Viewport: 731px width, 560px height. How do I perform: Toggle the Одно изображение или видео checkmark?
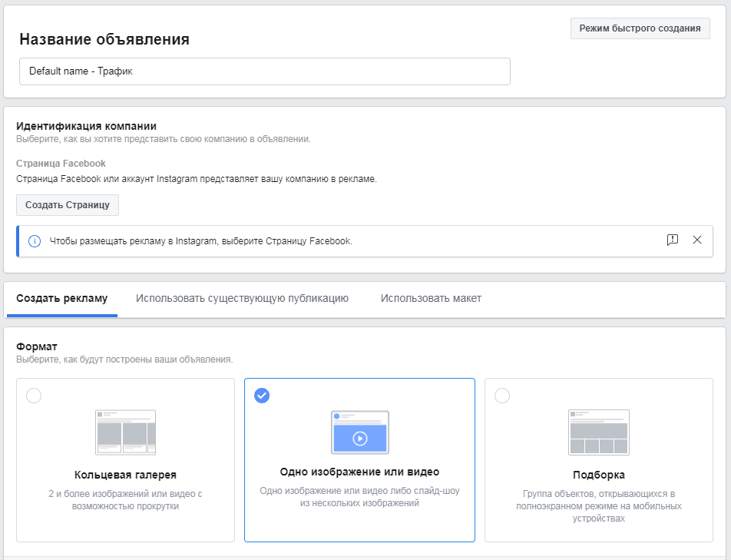(262, 396)
